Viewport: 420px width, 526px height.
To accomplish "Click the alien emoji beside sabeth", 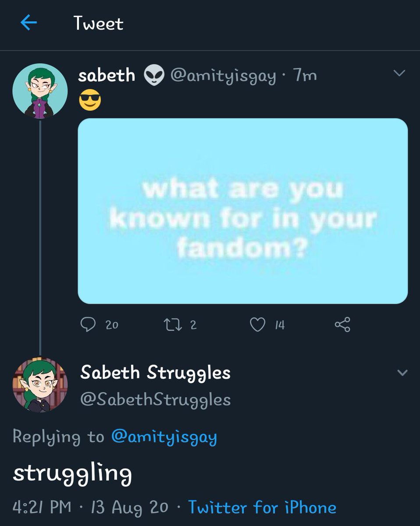I will [x=153, y=76].
